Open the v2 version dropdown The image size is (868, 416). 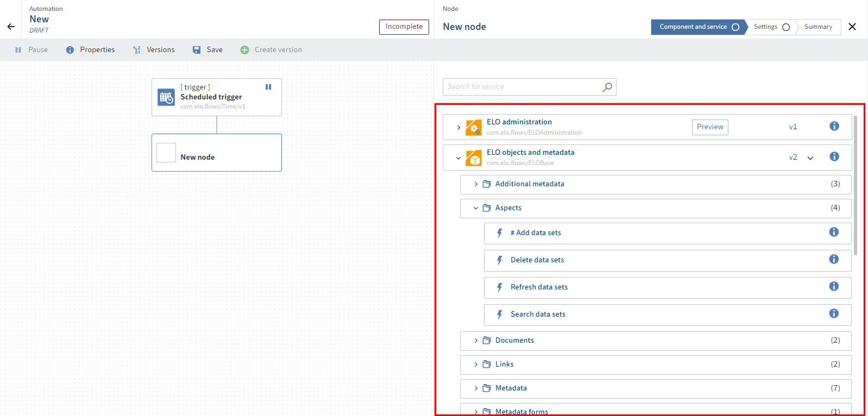(x=810, y=158)
